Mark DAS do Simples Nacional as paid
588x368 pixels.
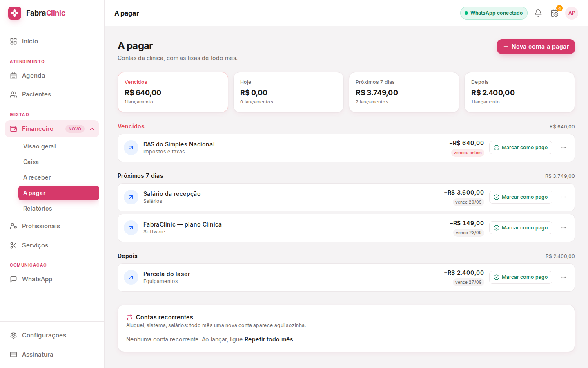click(521, 148)
